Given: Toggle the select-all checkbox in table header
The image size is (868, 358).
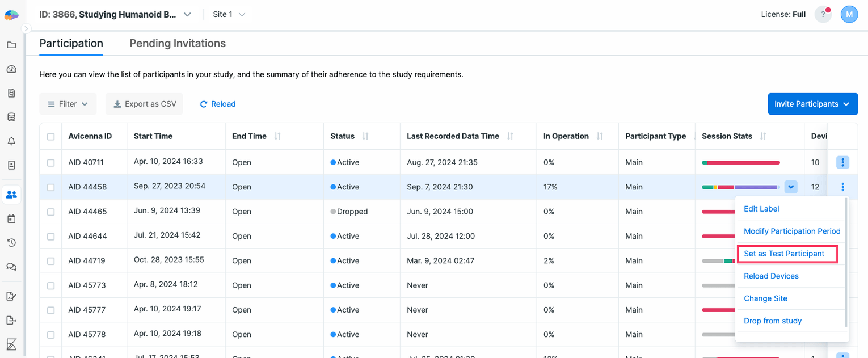Looking at the screenshot, I should pos(51,137).
